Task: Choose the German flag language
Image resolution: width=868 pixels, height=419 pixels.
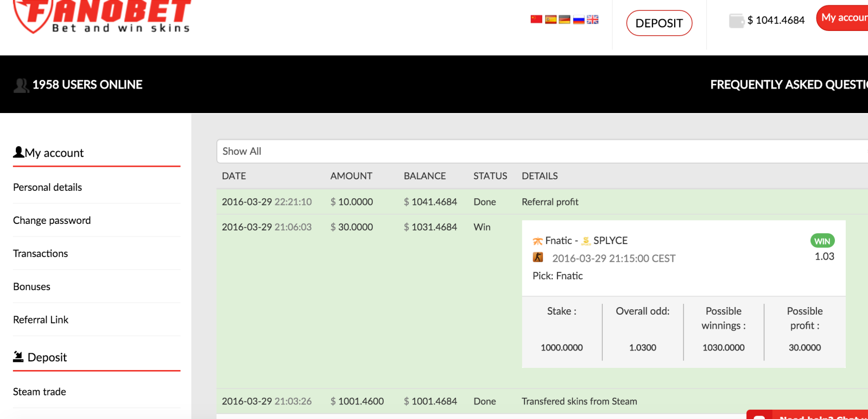Action: click(x=565, y=20)
